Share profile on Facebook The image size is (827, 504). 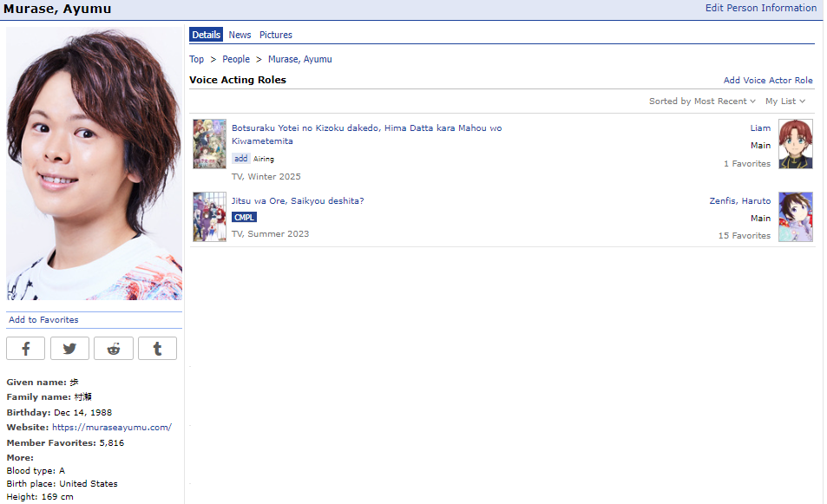[25, 349]
